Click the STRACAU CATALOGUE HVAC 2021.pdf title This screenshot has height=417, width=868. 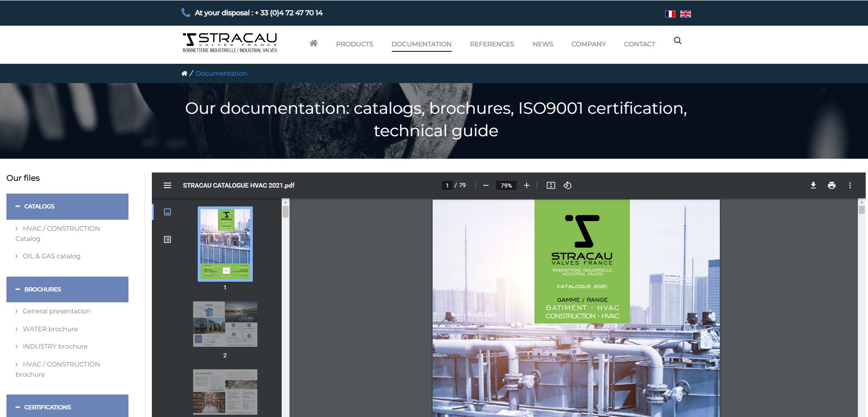(x=239, y=185)
